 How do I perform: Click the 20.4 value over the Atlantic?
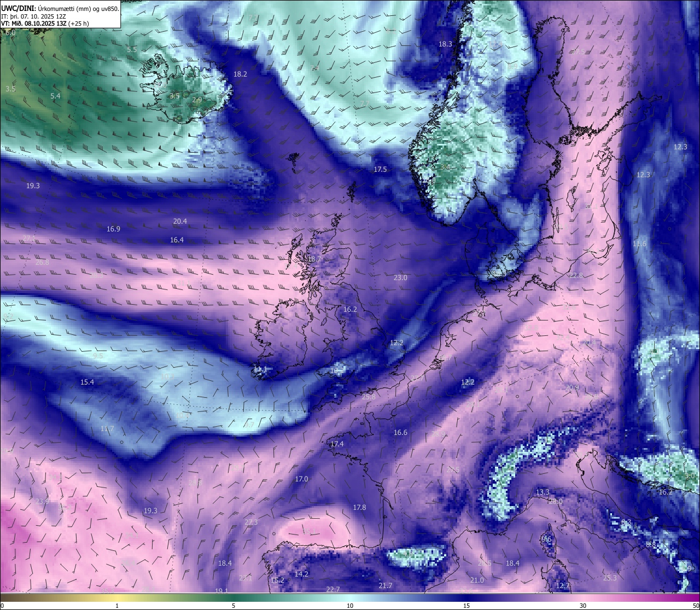[180, 222]
